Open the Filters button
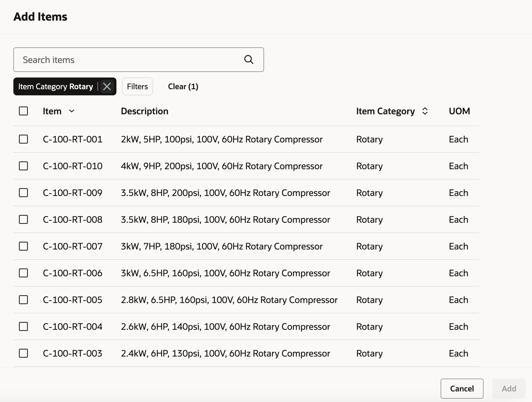Viewport: 532px width, 402px height. [x=137, y=86]
